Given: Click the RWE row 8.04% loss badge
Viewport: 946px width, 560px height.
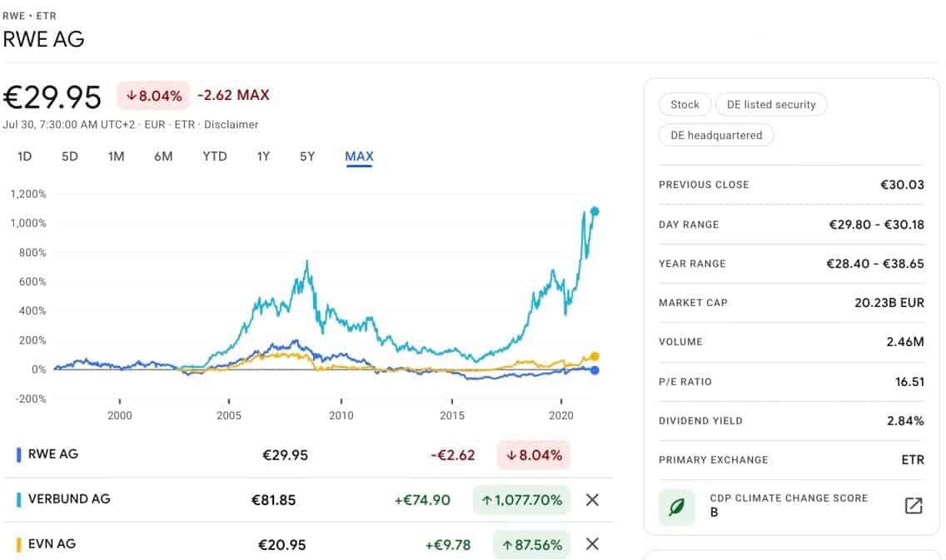Looking at the screenshot, I should (534, 455).
